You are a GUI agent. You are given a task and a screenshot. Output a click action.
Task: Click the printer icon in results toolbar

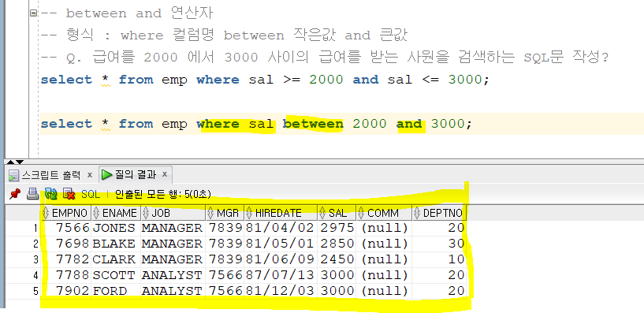[x=32, y=194]
